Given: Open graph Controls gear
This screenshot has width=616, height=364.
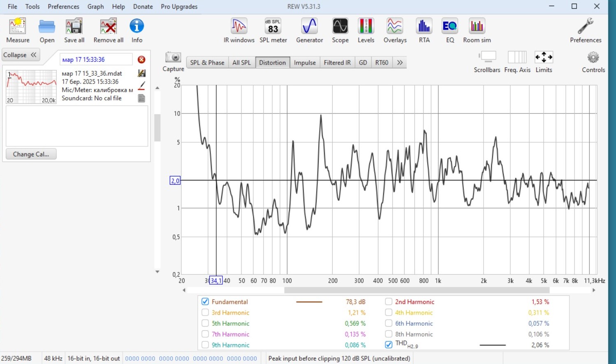Looking at the screenshot, I should click(593, 57).
